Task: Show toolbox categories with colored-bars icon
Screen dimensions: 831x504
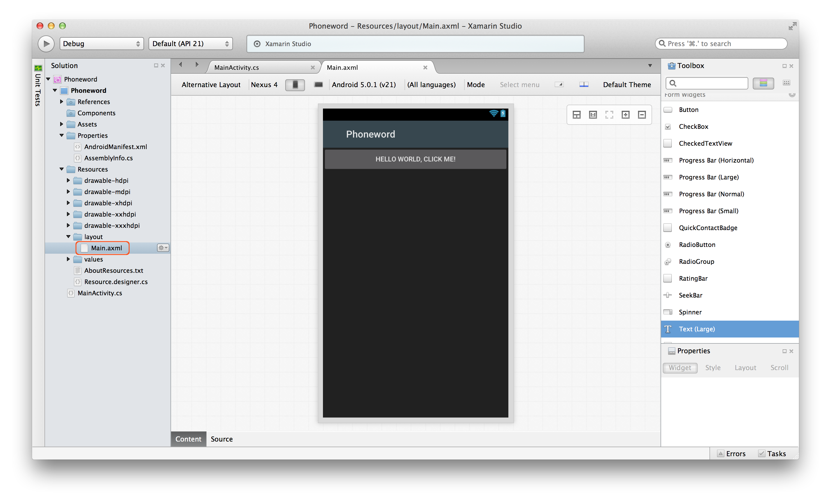Action: click(763, 83)
